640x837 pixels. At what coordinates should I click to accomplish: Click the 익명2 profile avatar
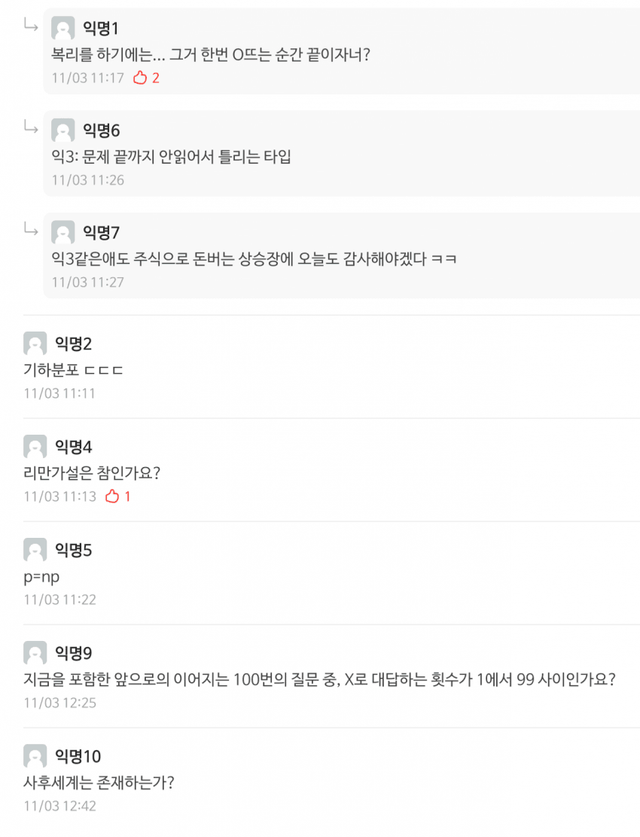pyautogui.click(x=35, y=344)
